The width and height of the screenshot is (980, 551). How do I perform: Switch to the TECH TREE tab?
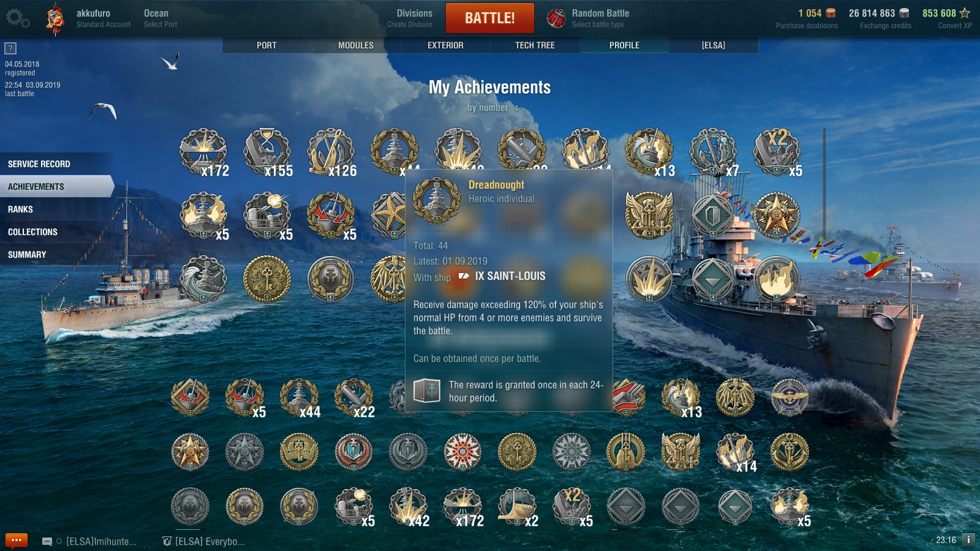535,45
